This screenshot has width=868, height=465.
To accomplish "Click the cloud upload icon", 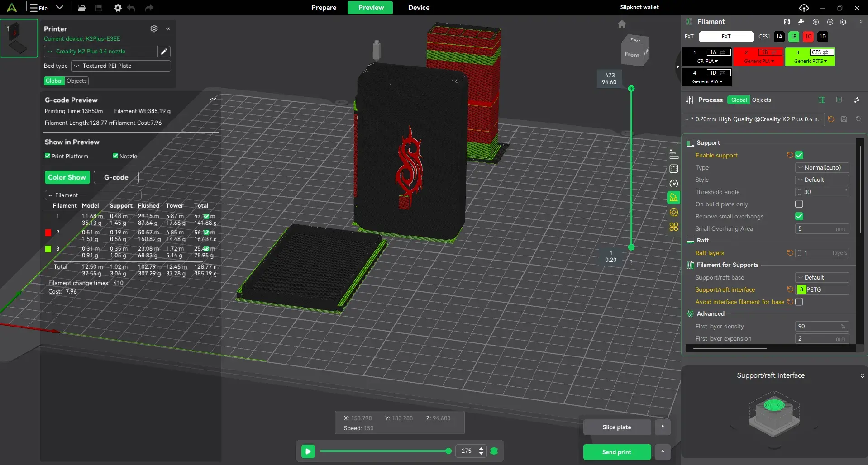I will click(x=804, y=8).
